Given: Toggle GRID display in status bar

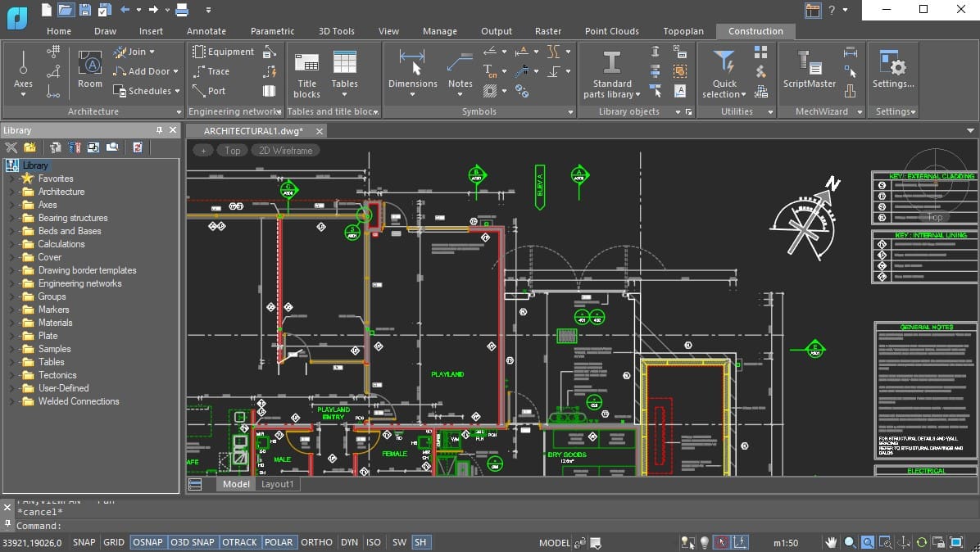Looking at the screenshot, I should click(114, 542).
